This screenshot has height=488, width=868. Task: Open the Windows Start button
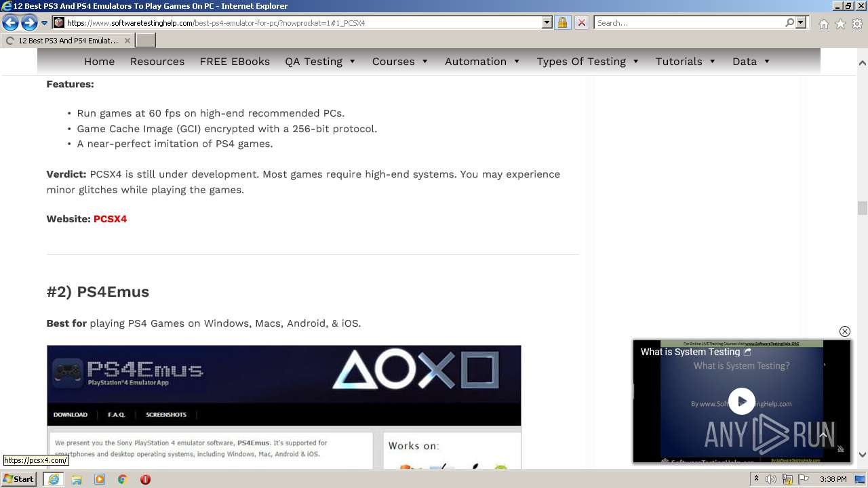coord(19,479)
